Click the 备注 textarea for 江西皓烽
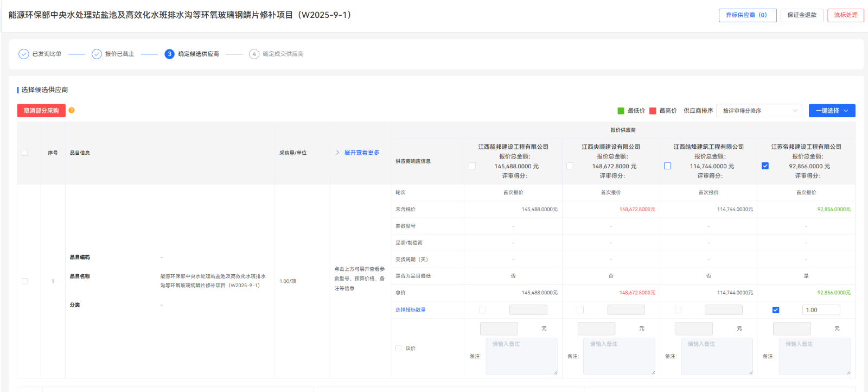Image resolution: width=868 pixels, height=392 pixels. coord(717,356)
